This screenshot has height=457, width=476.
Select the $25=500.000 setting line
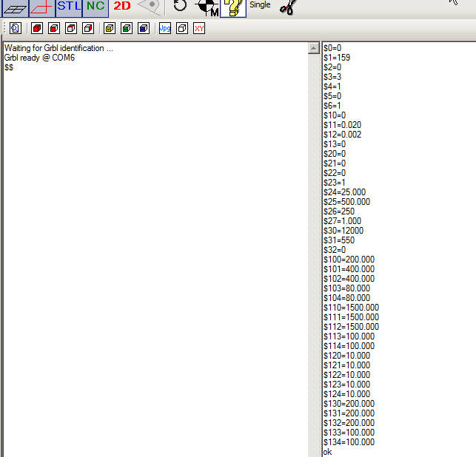point(346,202)
